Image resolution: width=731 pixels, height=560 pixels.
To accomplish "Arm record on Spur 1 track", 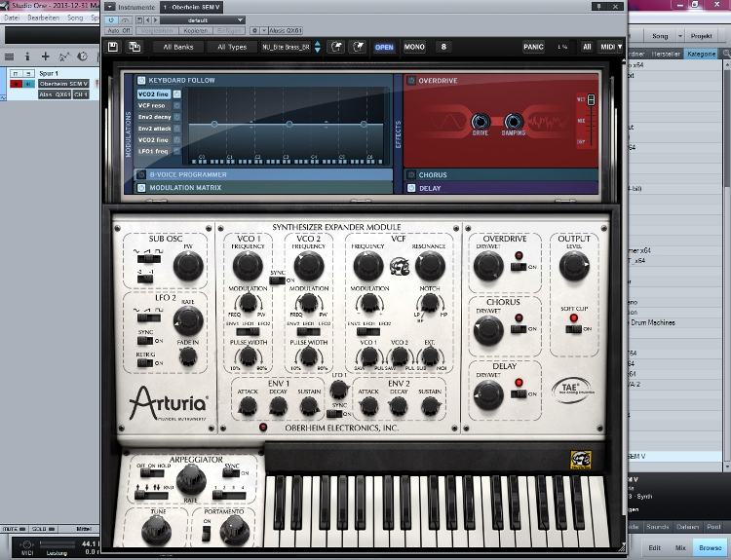I will pyautogui.click(x=16, y=84).
